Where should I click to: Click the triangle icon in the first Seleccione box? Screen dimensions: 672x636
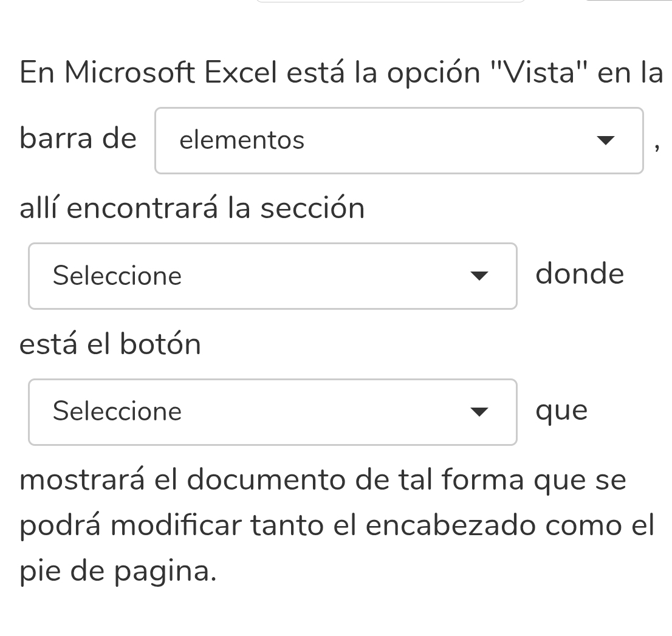(479, 276)
